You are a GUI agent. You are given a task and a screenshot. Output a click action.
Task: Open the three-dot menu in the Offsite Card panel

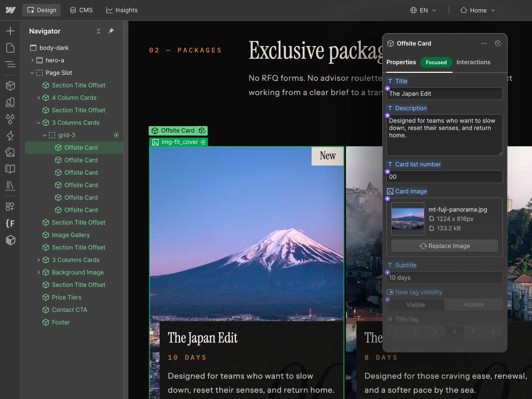[x=484, y=44]
